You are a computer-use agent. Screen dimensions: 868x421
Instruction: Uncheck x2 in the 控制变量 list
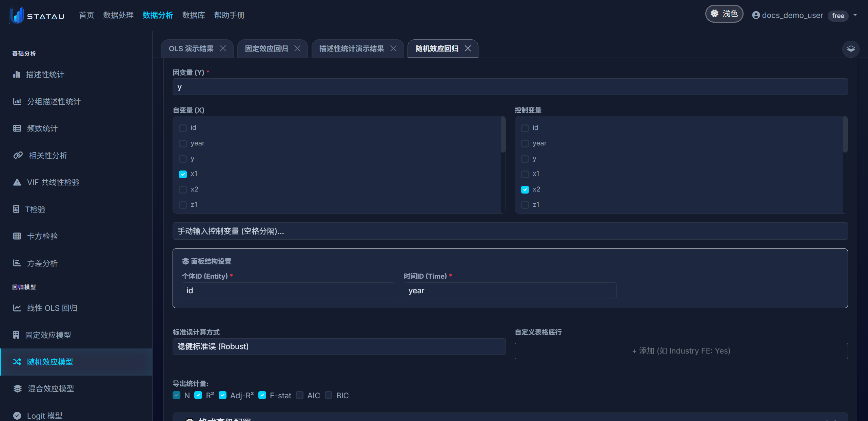point(525,189)
